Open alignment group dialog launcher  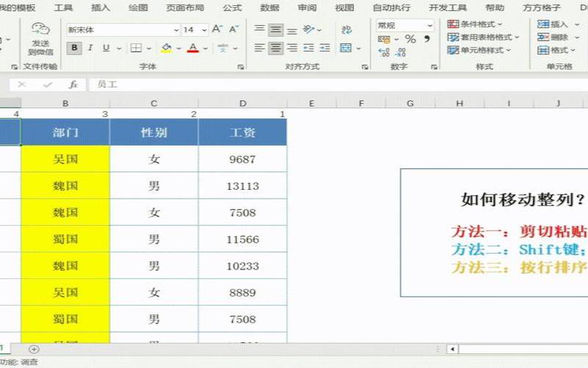pos(365,67)
